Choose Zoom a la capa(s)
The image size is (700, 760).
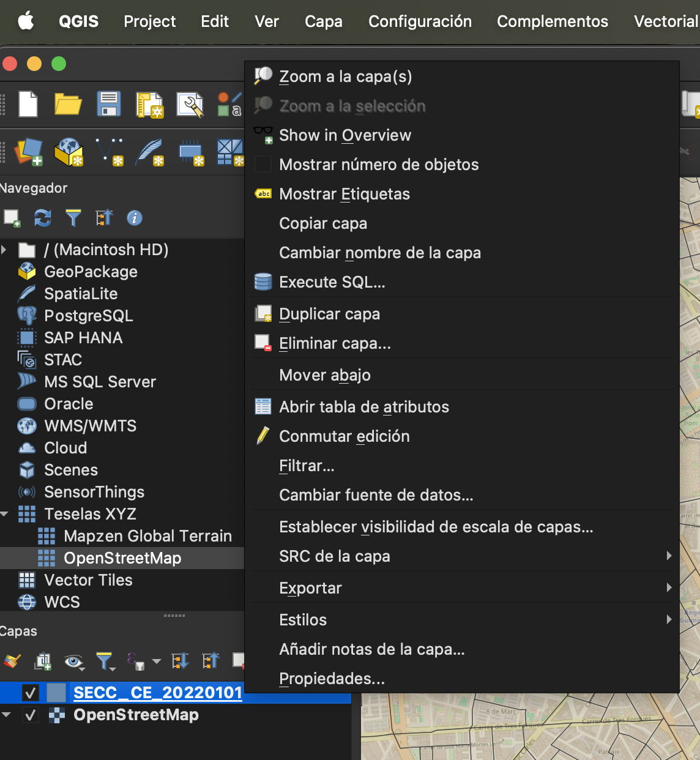click(462, 76)
